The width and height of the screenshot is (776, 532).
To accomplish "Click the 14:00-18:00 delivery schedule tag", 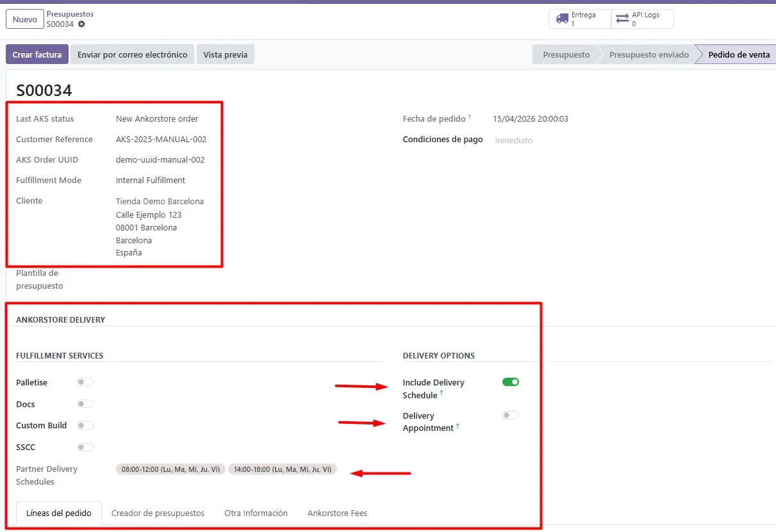I will 283,469.
